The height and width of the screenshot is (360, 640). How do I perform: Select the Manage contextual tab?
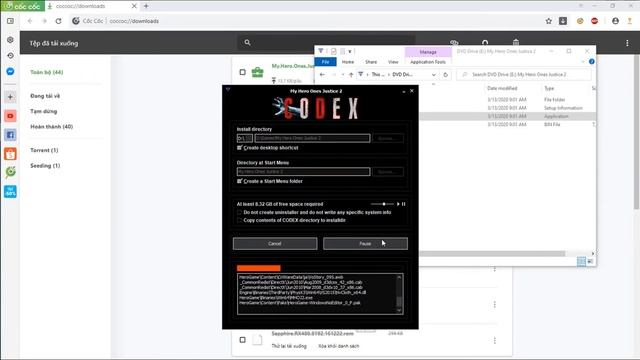click(x=428, y=52)
